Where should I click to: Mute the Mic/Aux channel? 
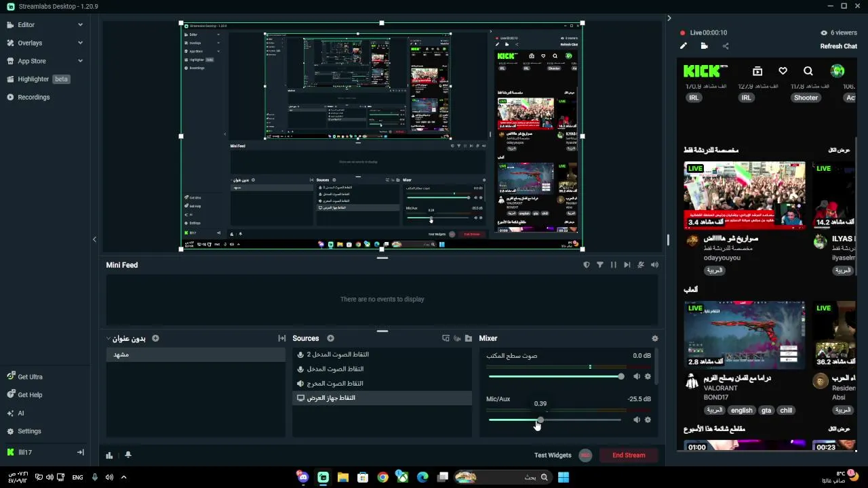[x=637, y=420]
